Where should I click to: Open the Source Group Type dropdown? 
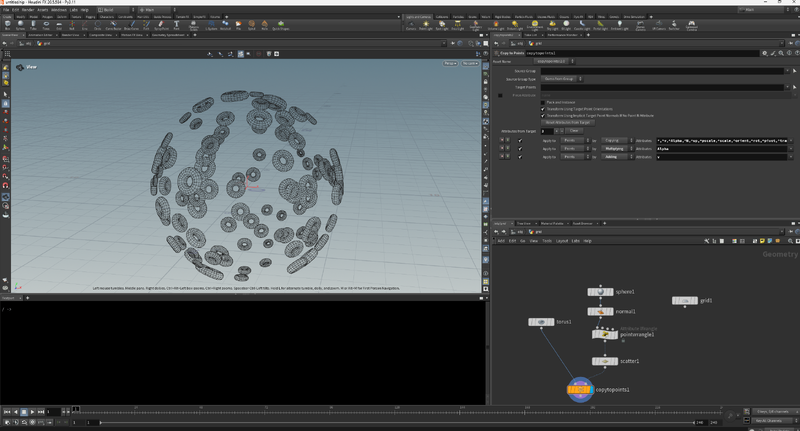562,79
